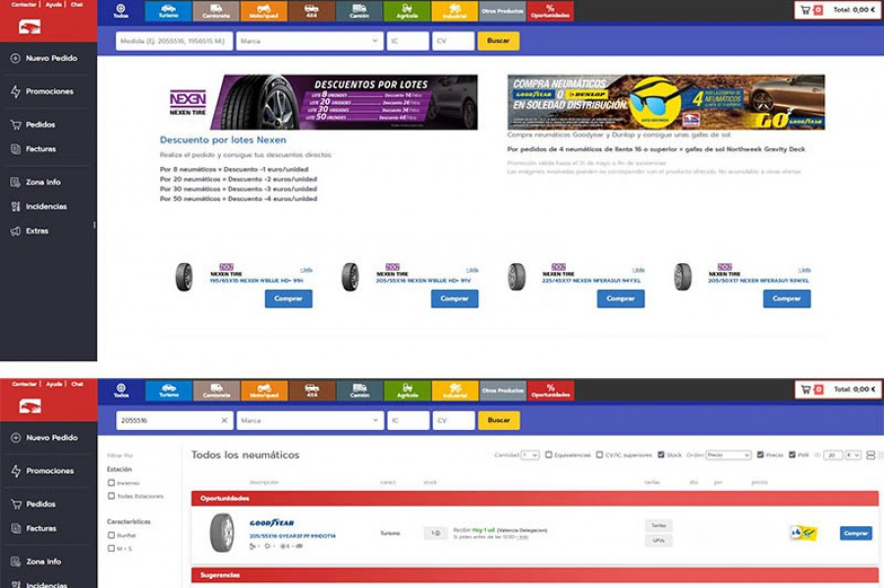Open shopping cart icon in bottom screenshot header
Screen dimensions: 884x588
tap(806, 389)
